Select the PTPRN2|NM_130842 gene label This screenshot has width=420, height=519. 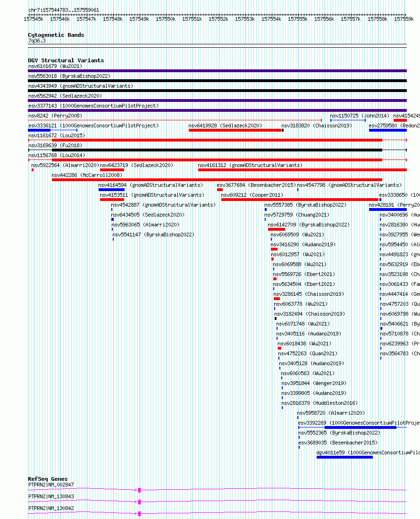point(51,509)
